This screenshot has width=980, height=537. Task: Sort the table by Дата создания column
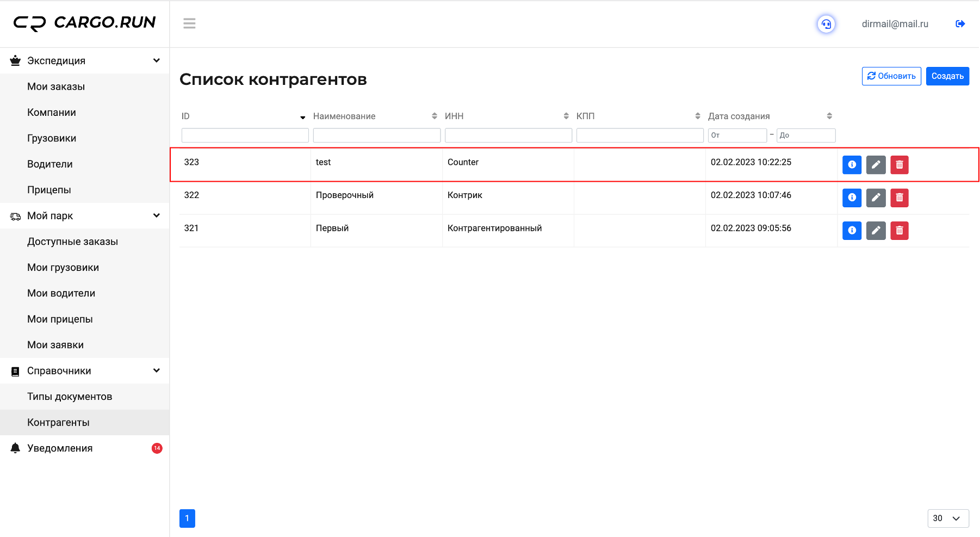tap(829, 116)
